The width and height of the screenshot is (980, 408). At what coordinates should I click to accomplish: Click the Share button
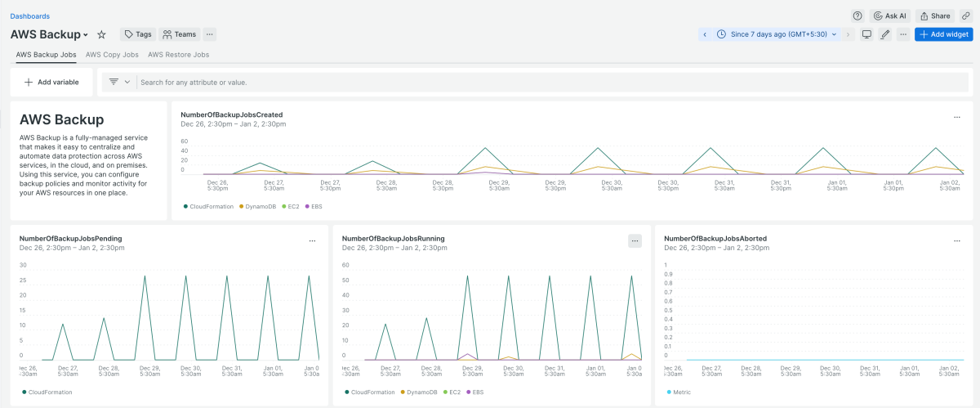tap(935, 16)
